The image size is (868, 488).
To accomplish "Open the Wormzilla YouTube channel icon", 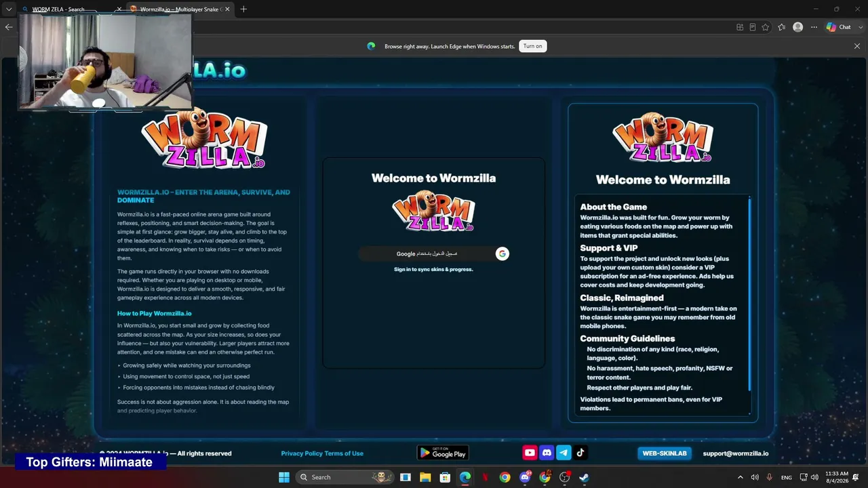I will (x=530, y=453).
